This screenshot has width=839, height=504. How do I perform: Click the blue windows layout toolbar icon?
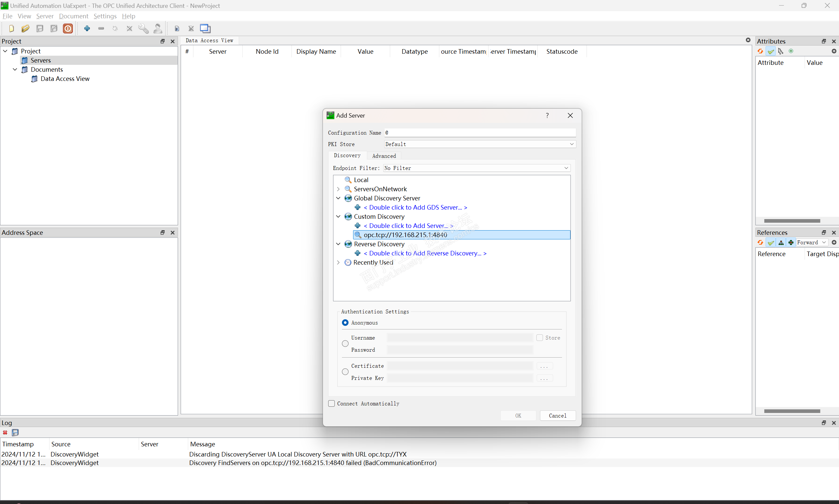[x=205, y=28]
